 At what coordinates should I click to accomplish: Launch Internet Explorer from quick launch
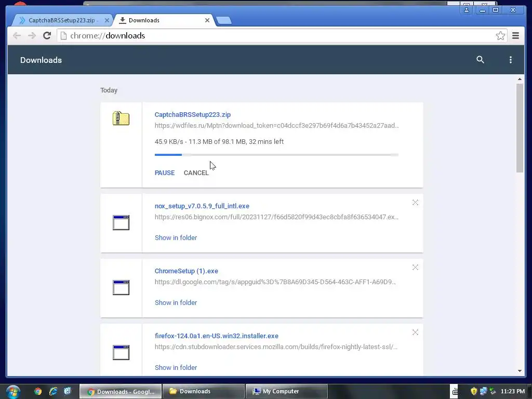(x=53, y=391)
